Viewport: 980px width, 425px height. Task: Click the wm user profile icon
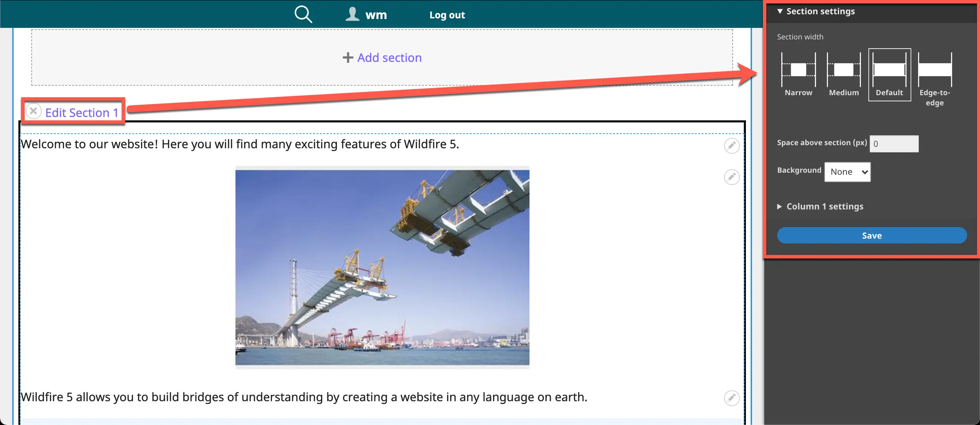pyautogui.click(x=352, y=14)
